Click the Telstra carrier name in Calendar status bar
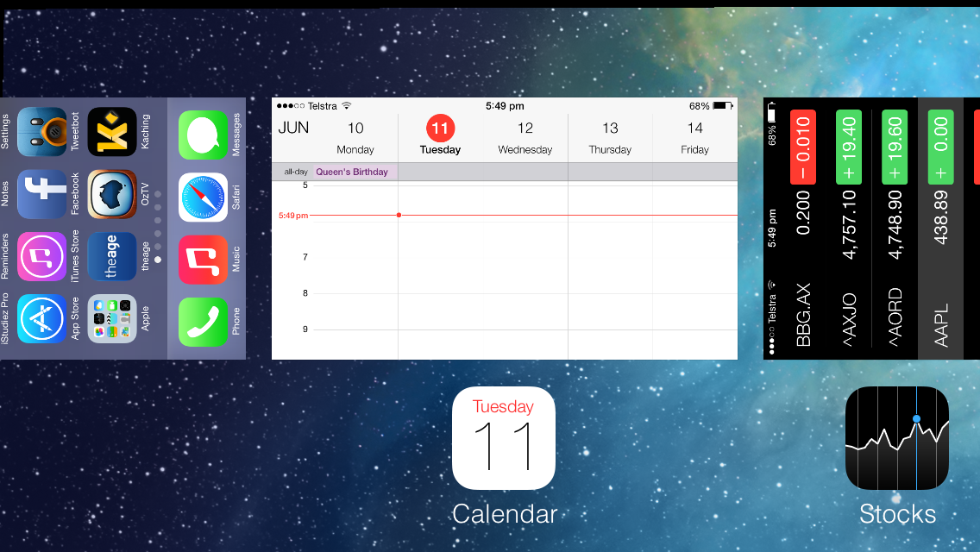 click(x=323, y=106)
